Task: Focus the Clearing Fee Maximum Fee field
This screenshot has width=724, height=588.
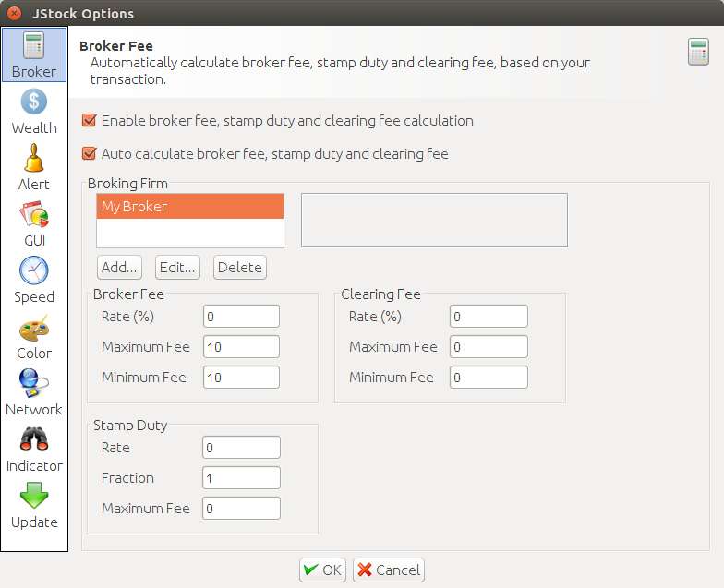Action: (x=489, y=347)
